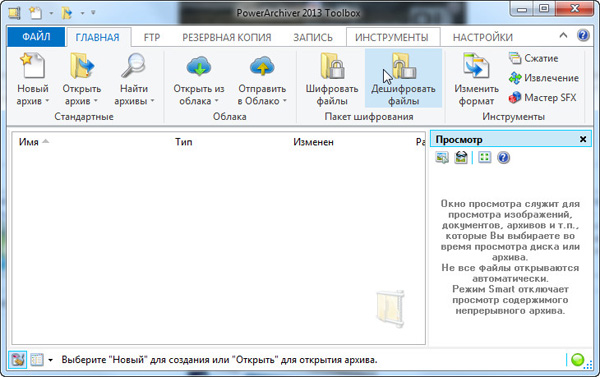Click the Изменить формат icon
The height and width of the screenshot is (377, 600).
pos(476,65)
